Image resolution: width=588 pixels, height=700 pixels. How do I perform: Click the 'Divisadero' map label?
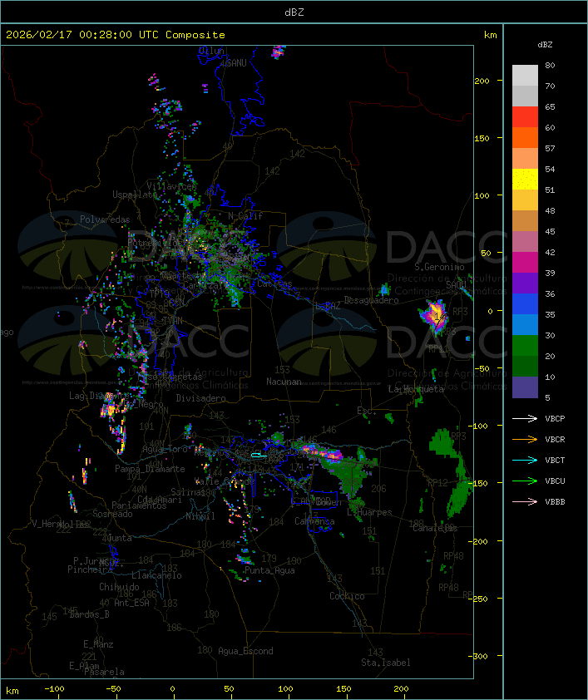(200, 398)
